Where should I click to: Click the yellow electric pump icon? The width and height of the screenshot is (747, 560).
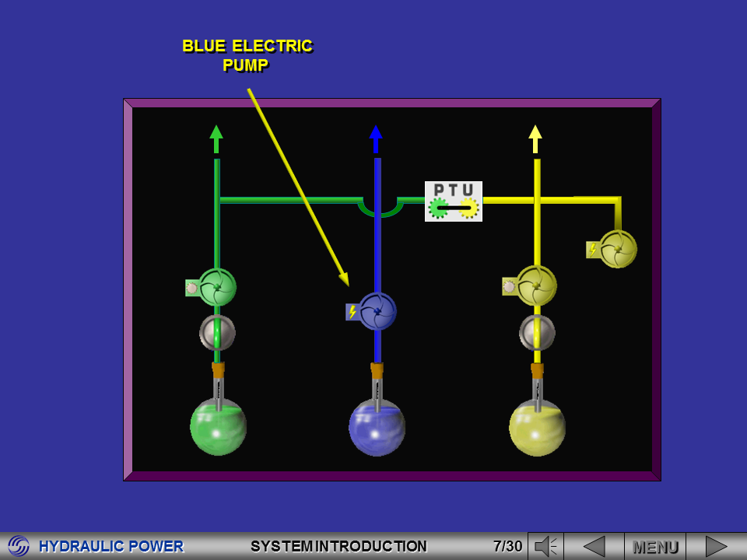click(x=617, y=250)
